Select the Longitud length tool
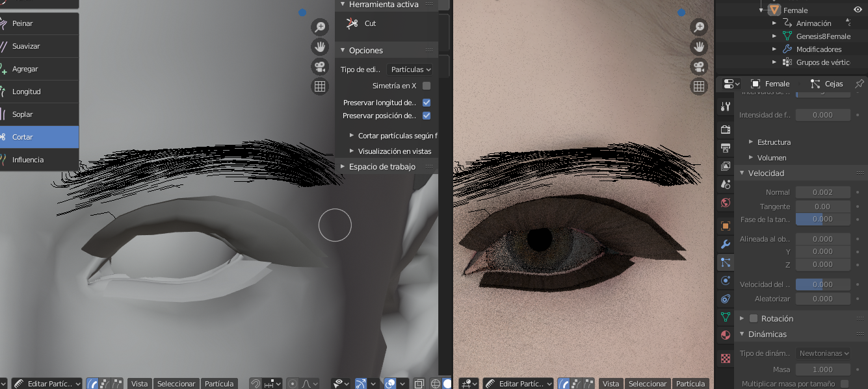The width and height of the screenshot is (868, 389). tap(39, 92)
